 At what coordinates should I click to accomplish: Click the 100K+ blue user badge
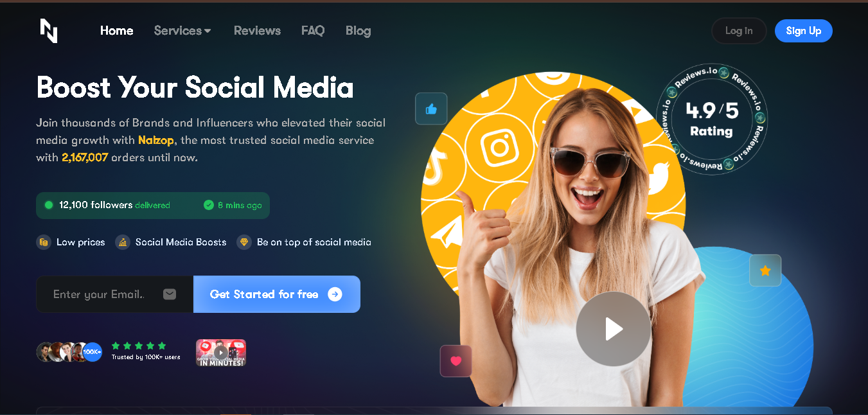point(92,352)
